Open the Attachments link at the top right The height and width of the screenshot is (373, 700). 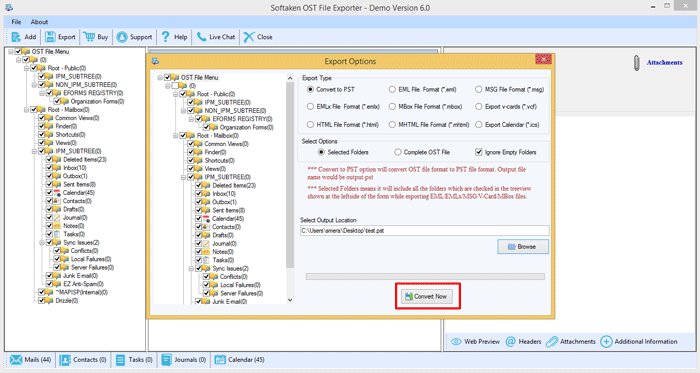tap(665, 62)
